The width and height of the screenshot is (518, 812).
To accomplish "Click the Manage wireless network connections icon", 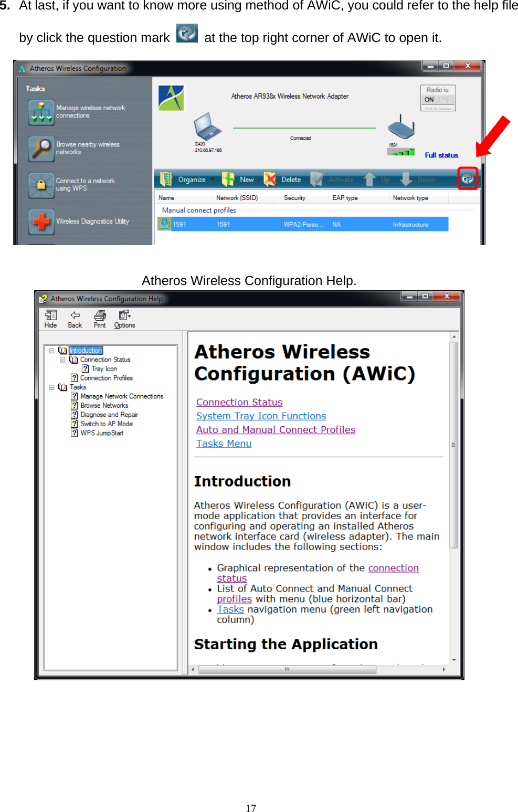I will (x=41, y=112).
